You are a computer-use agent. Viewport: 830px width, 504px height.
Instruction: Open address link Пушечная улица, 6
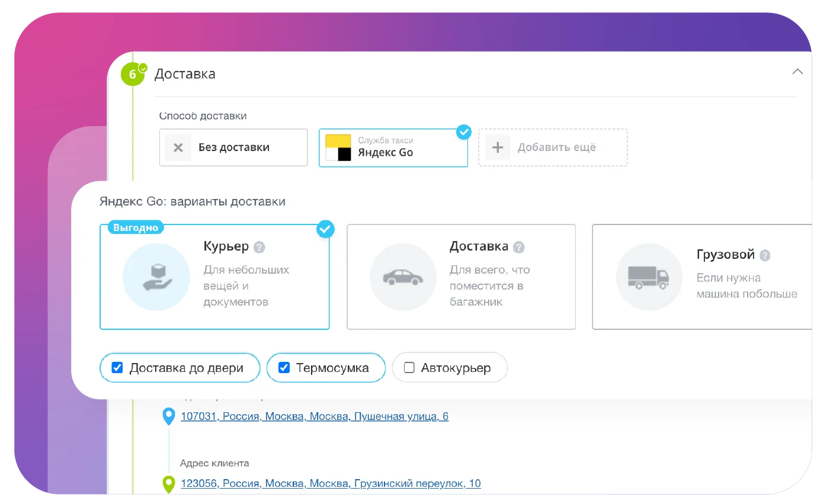315,416
